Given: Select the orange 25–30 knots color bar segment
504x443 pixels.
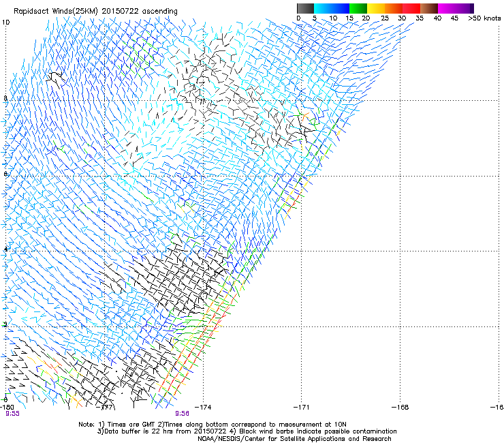Looking at the screenshot, I should 394,8.
